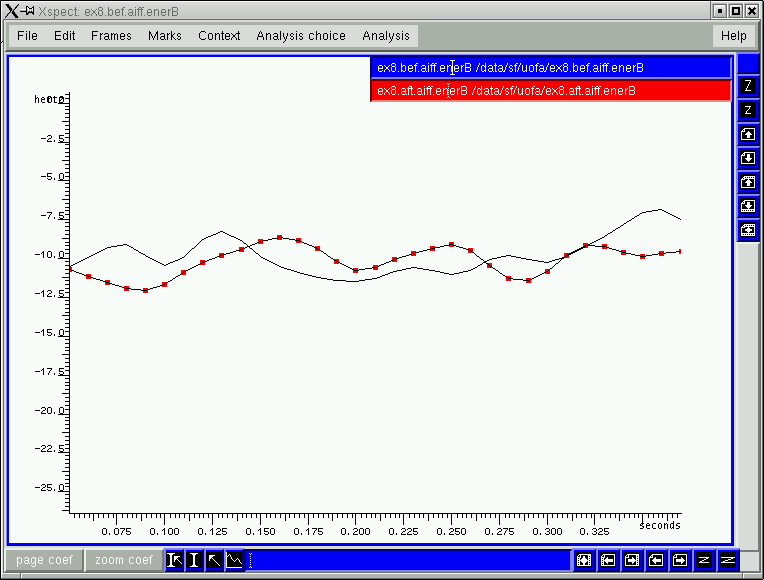Viewport: 764px width, 580px height.
Task: Open the Frames menu
Action: tap(111, 36)
